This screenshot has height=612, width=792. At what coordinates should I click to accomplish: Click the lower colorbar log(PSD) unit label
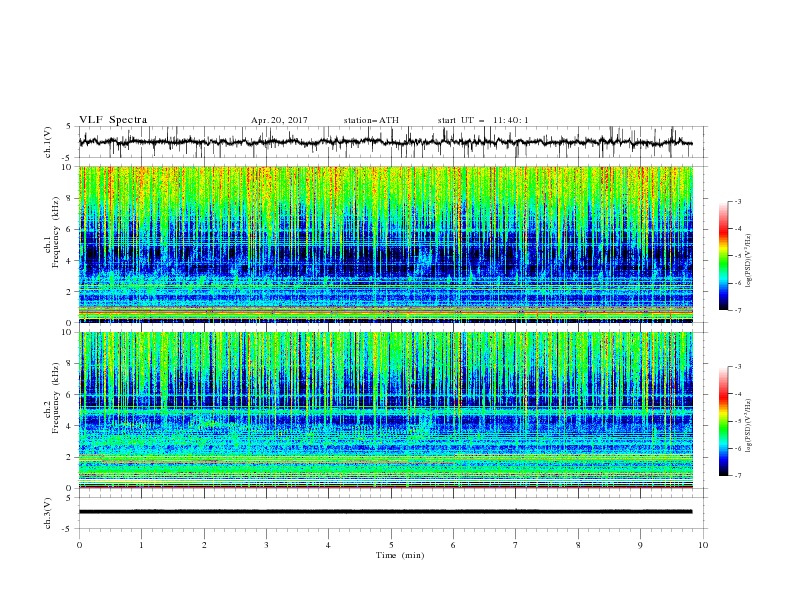click(x=748, y=426)
